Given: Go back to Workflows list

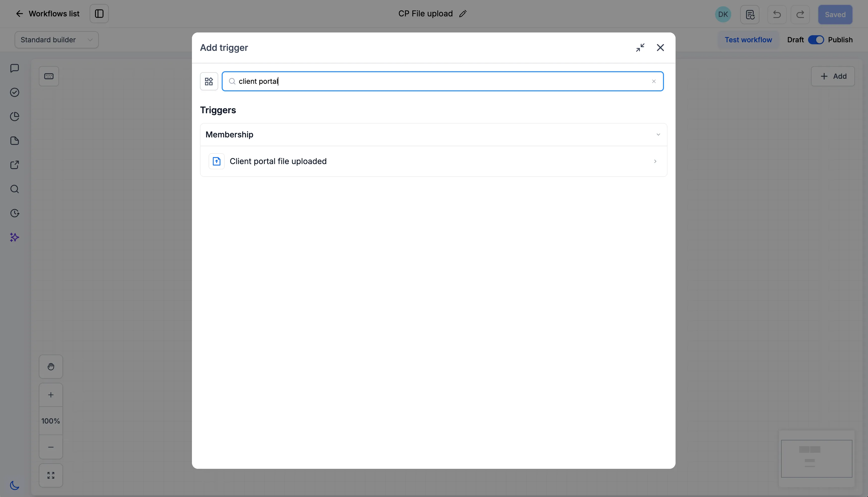Looking at the screenshot, I should point(48,14).
